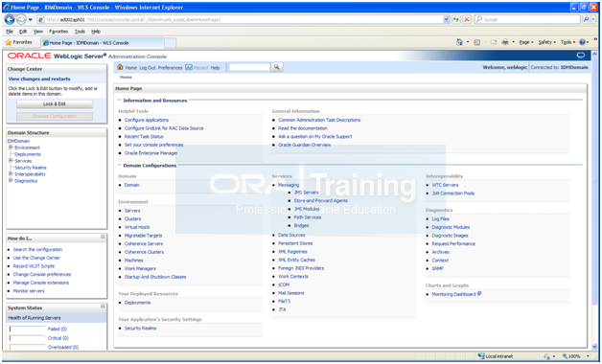Open the JMS Servers link
The height and width of the screenshot is (364, 602).
[307, 193]
